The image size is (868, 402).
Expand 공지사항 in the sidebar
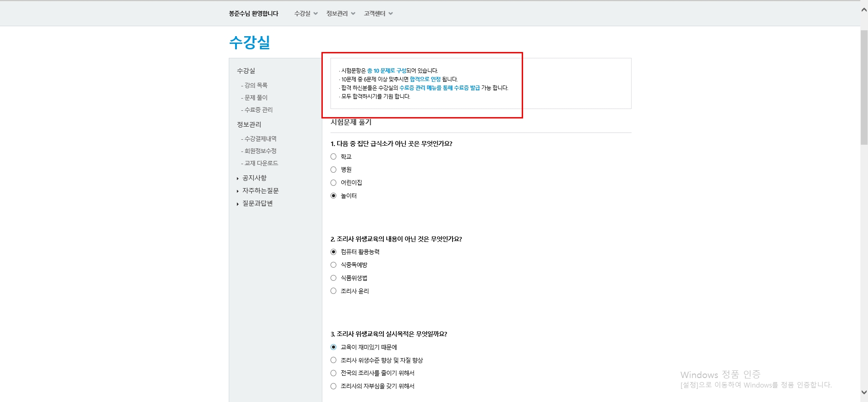(255, 178)
